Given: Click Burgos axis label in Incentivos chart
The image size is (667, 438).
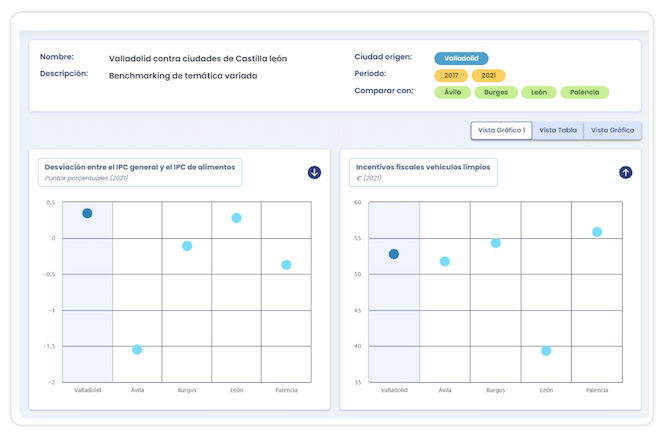Looking at the screenshot, I should pos(496,390).
